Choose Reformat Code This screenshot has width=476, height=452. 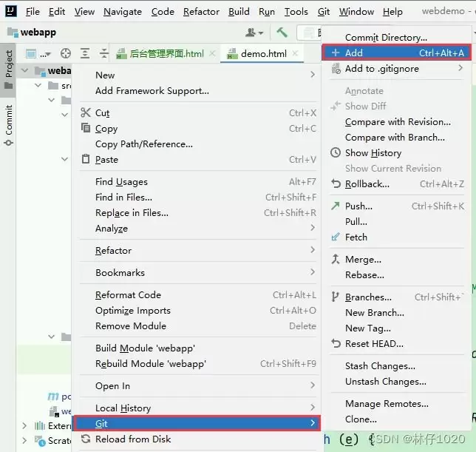point(198,294)
